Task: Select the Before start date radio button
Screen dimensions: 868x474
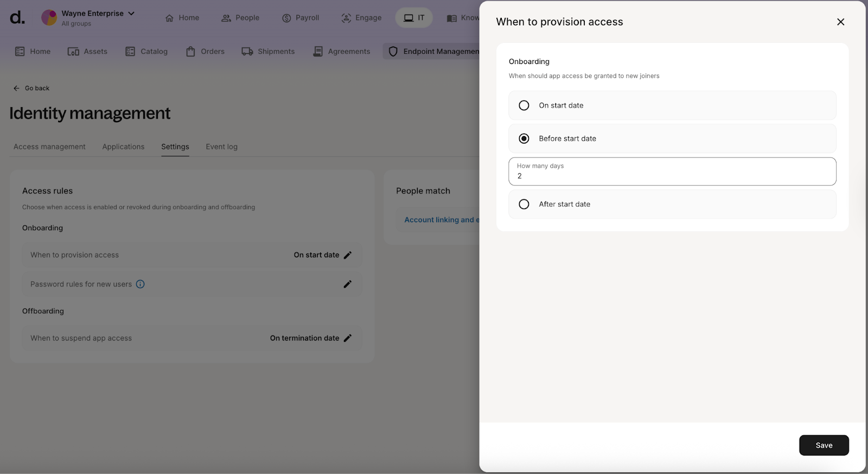Action: (x=524, y=138)
